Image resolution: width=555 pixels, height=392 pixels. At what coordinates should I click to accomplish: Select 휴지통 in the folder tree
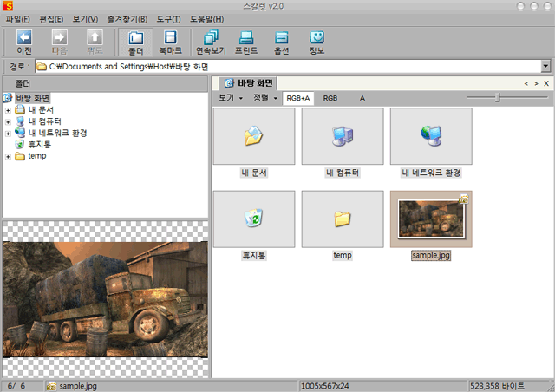(40, 144)
